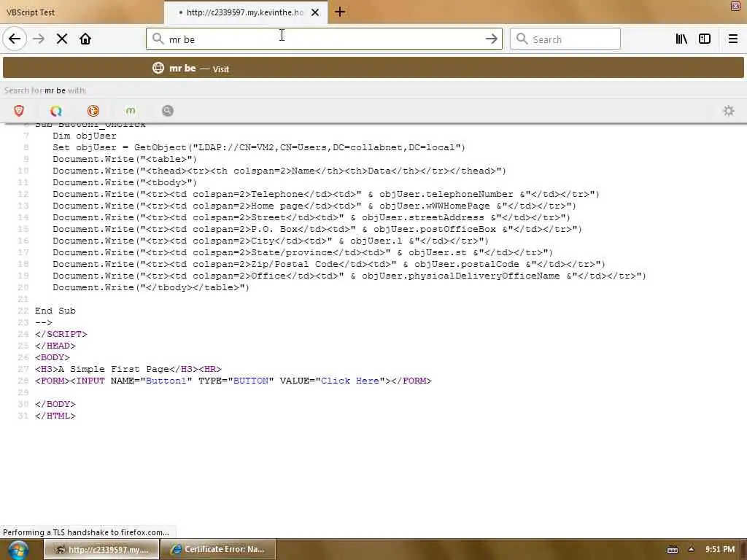
Task: Click the </HTML> closing tag
Action: [55, 416]
